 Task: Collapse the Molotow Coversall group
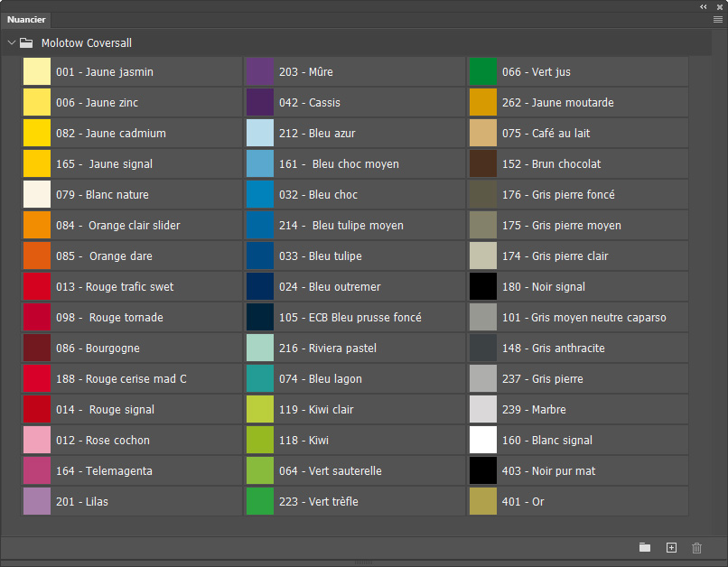[x=12, y=42]
